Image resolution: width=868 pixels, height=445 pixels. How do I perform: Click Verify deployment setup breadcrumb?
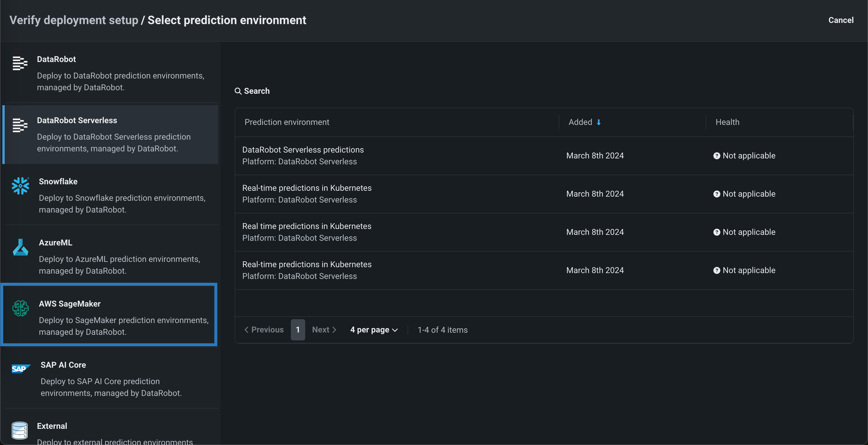(74, 20)
